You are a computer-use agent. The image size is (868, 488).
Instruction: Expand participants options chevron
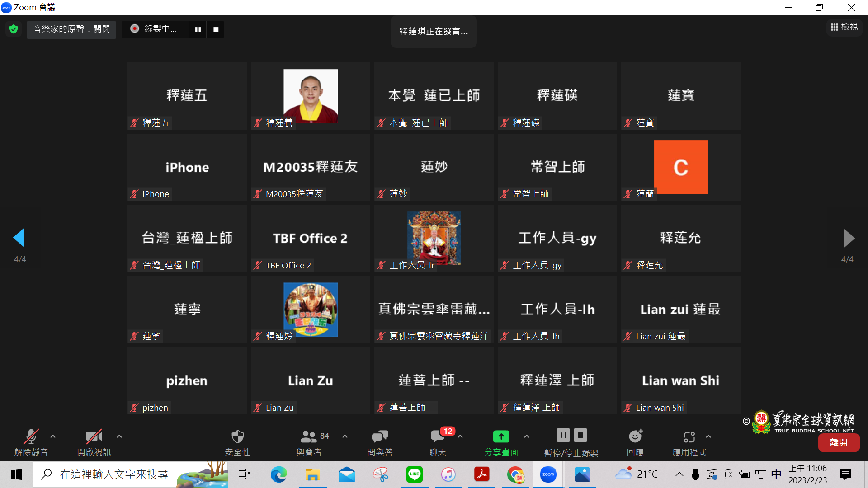[x=345, y=436]
